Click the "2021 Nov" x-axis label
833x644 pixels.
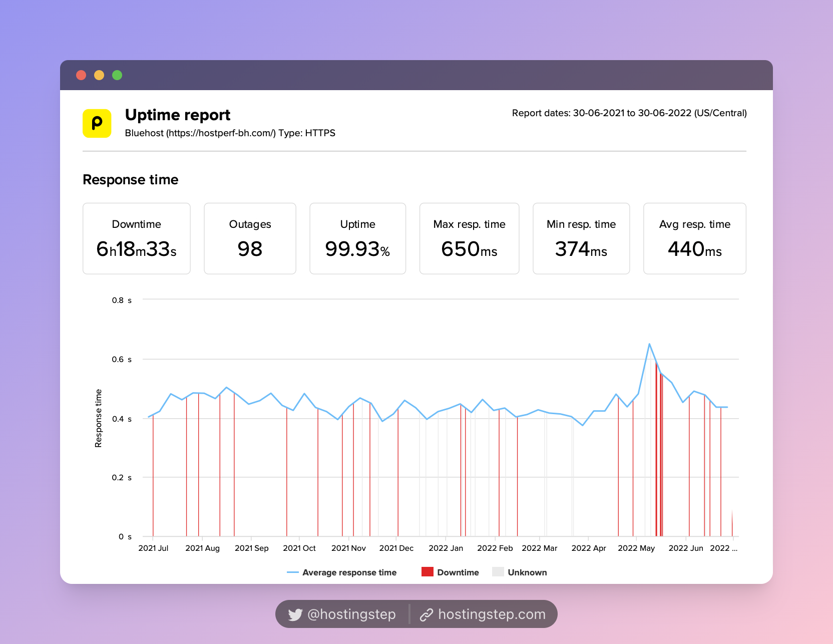tap(348, 548)
